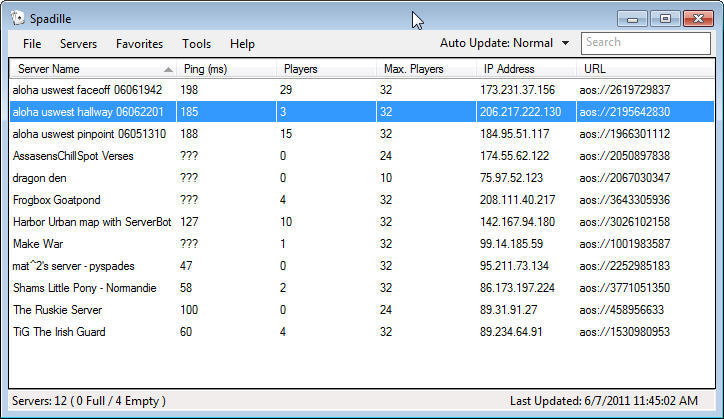Image resolution: width=724 pixels, height=419 pixels.
Task: Click URL aos://2067030347
Action: point(625,178)
